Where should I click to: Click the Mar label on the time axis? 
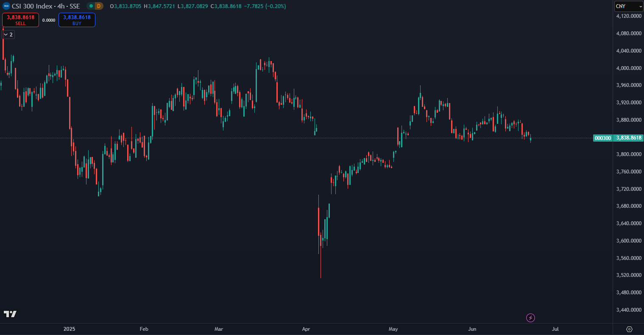point(219,329)
